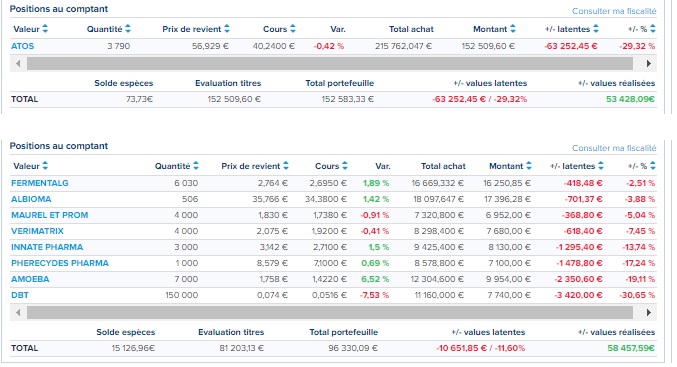Screen dimensions: 677x367
Task: Open the MAUREL ET PROM position
Action: click(x=50, y=215)
